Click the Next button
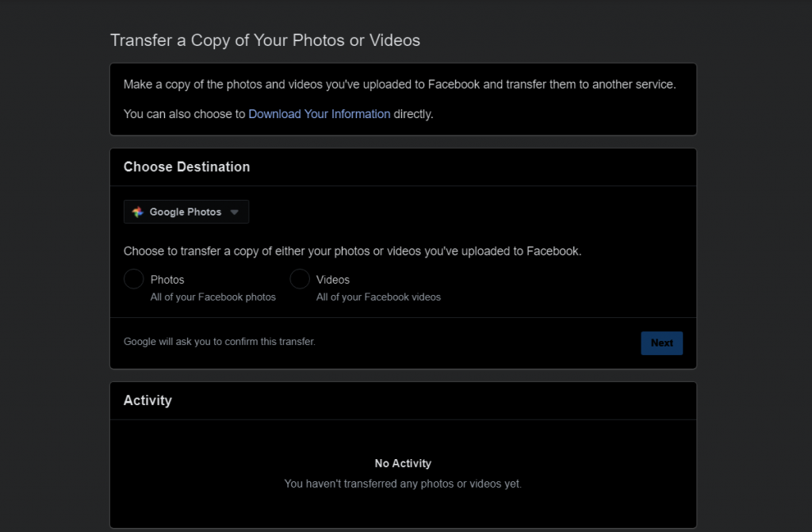The height and width of the screenshot is (532, 812). pyautogui.click(x=661, y=343)
